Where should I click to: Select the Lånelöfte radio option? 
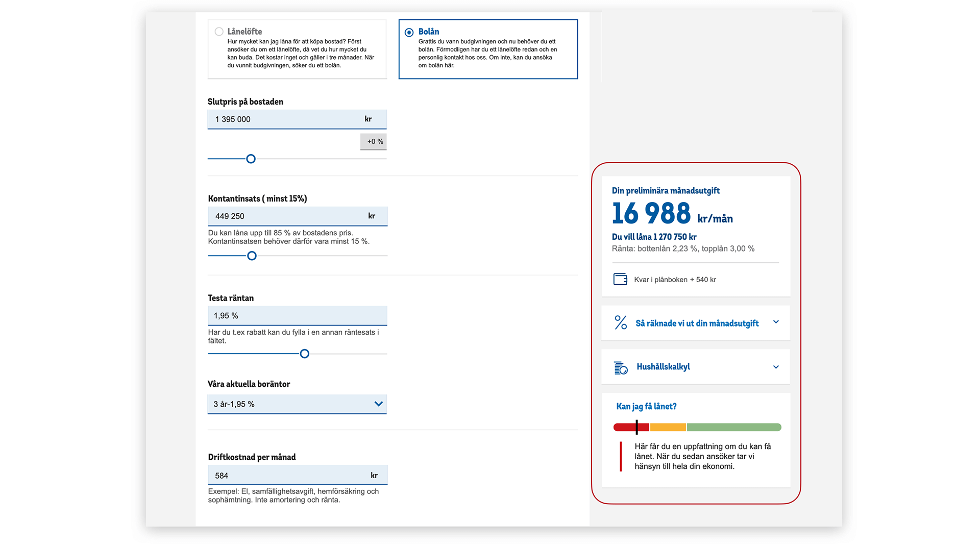pos(219,32)
